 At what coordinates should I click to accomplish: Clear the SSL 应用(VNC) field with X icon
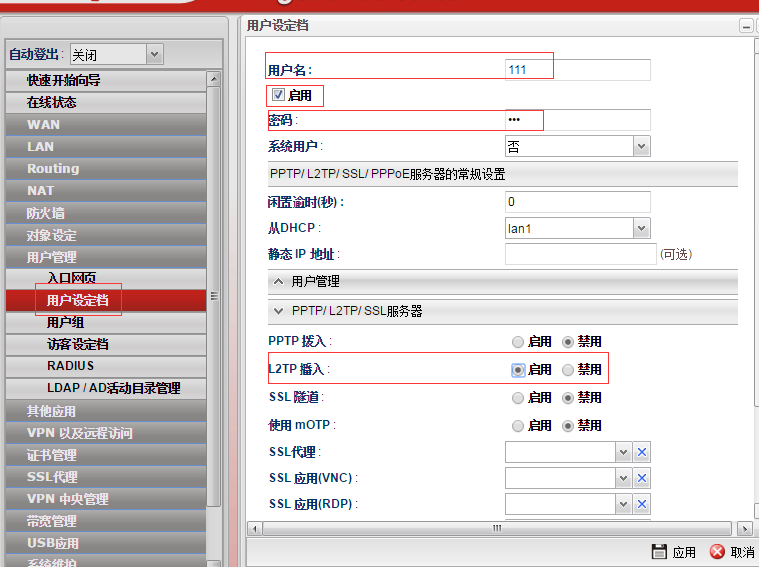click(x=642, y=478)
